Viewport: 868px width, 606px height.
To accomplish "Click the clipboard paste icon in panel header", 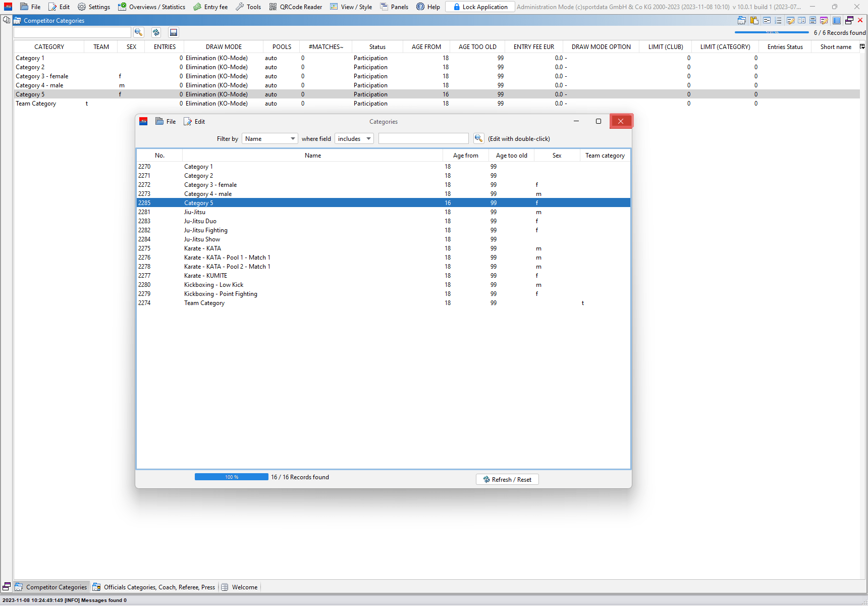I will coord(754,21).
